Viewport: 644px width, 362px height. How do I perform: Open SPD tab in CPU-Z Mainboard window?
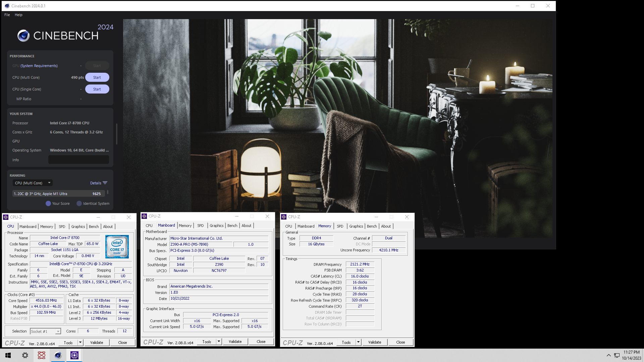coord(201,226)
